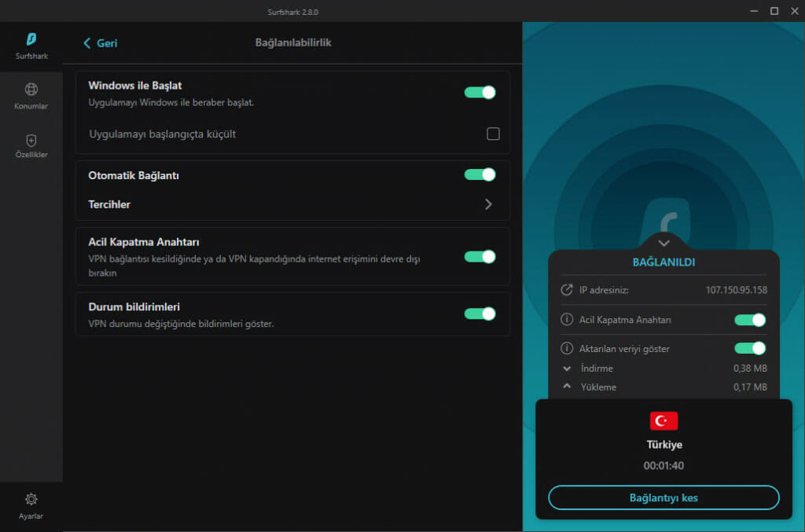Image resolution: width=805 pixels, height=532 pixels.
Task: Disable Otomatik Bağlantı switch
Action: 480,174
